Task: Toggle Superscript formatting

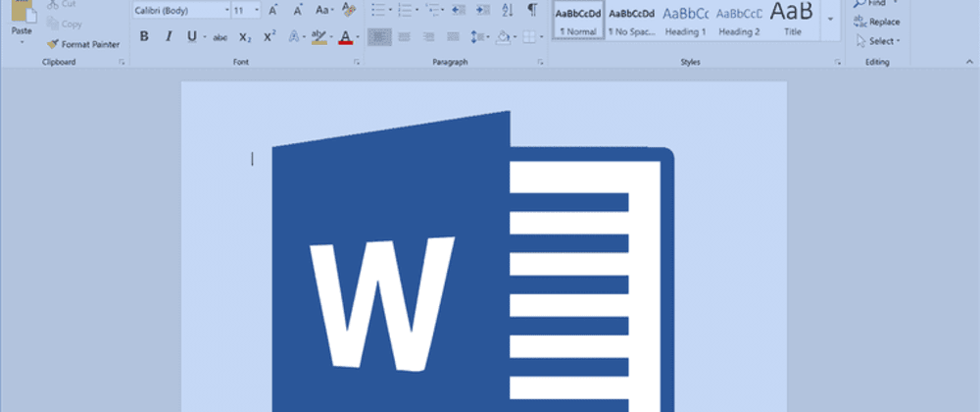Action: [x=269, y=37]
